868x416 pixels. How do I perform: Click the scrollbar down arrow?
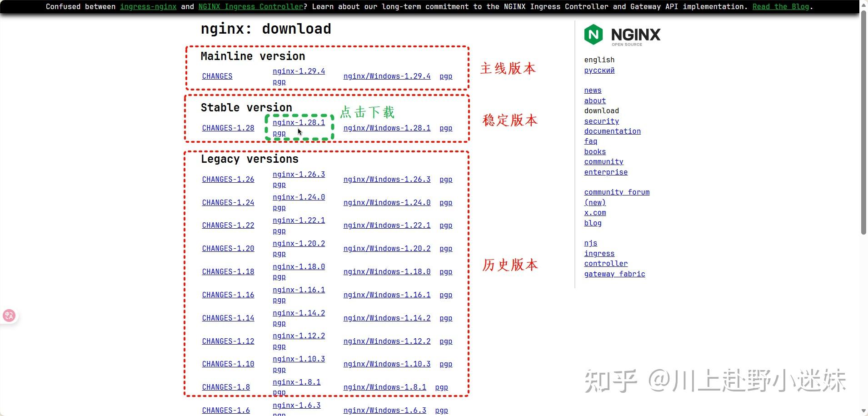pyautogui.click(x=863, y=411)
